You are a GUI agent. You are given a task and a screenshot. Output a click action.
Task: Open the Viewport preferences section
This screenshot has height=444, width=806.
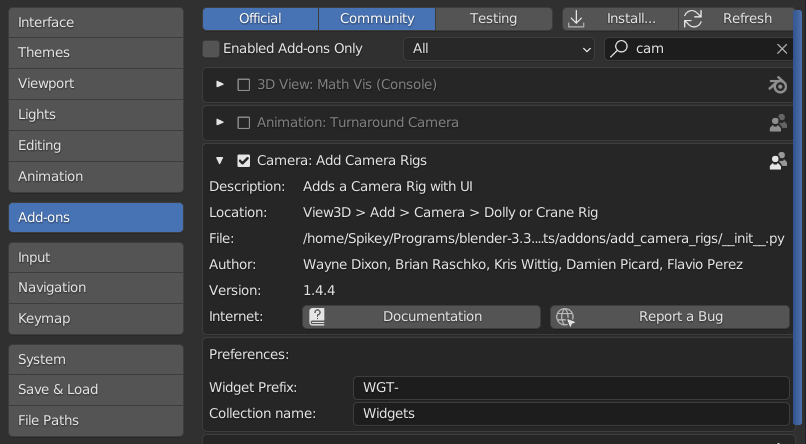tap(96, 83)
